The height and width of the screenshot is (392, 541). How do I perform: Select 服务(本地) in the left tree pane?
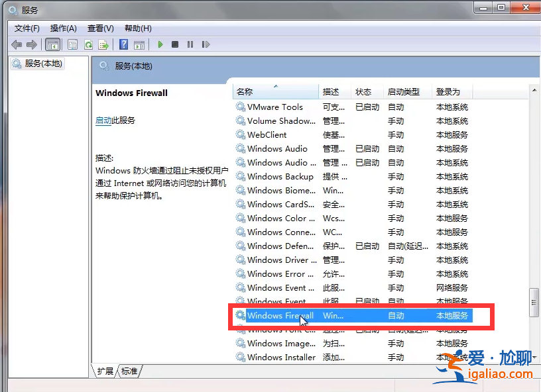(x=36, y=64)
